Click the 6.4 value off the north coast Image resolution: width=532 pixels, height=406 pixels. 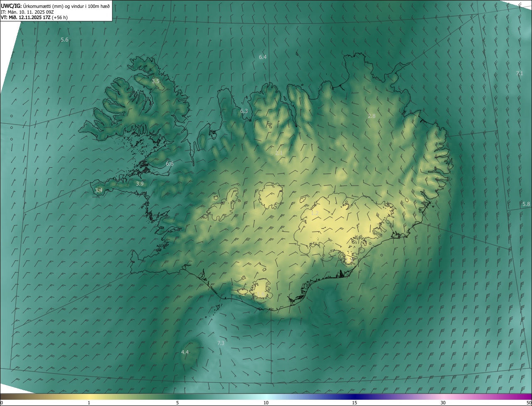(x=263, y=57)
